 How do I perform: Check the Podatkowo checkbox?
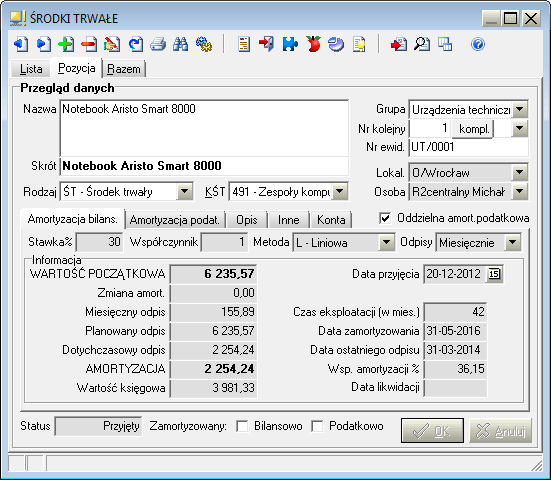pos(317,426)
